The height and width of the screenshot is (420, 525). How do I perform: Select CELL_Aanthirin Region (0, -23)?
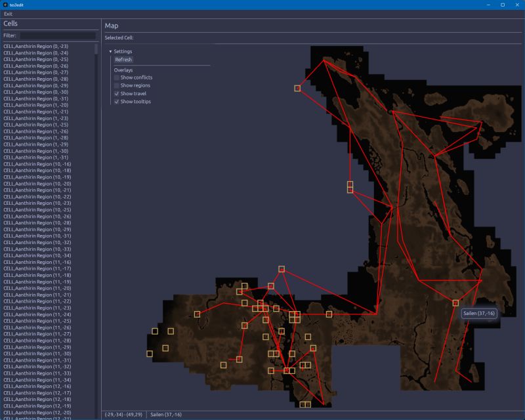(36, 46)
